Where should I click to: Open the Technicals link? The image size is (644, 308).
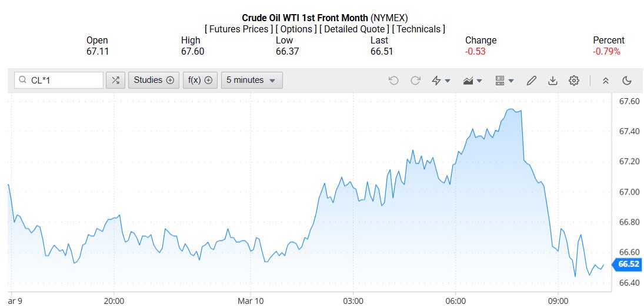[418, 29]
